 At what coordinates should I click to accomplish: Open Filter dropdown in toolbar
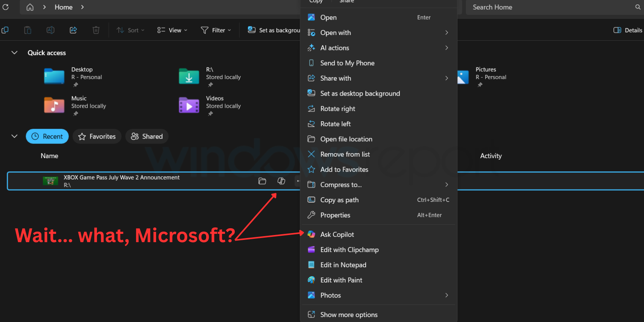[216, 30]
